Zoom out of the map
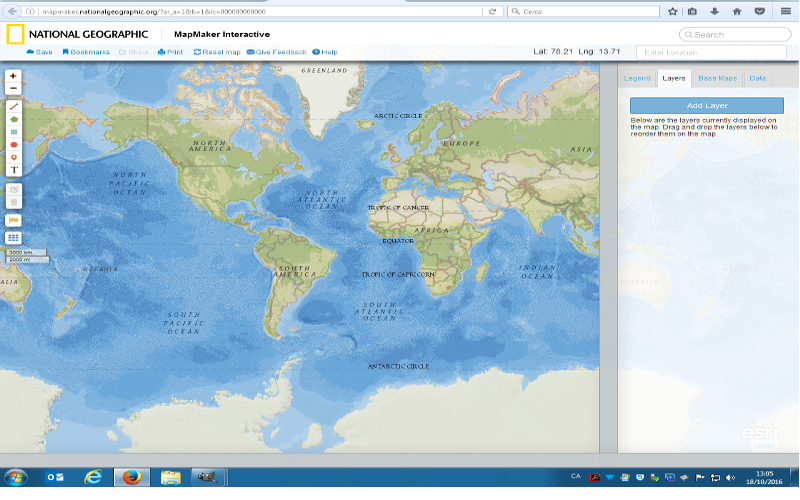 point(13,89)
